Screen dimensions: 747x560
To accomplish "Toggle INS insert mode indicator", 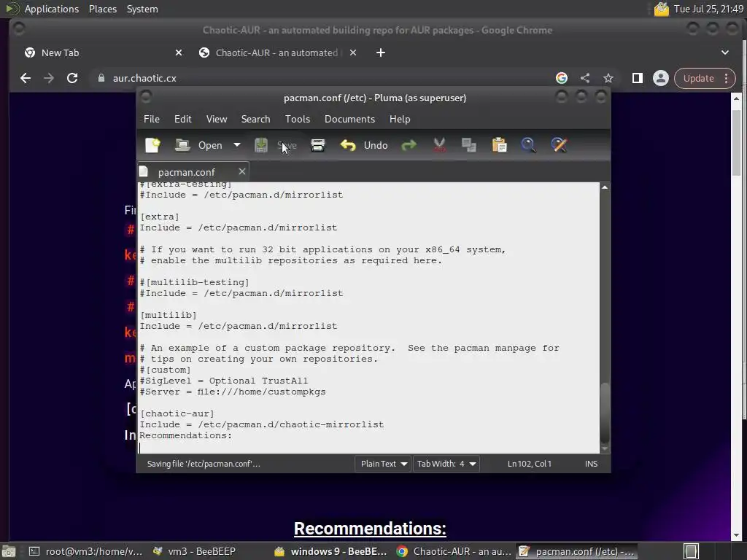I will (591, 464).
